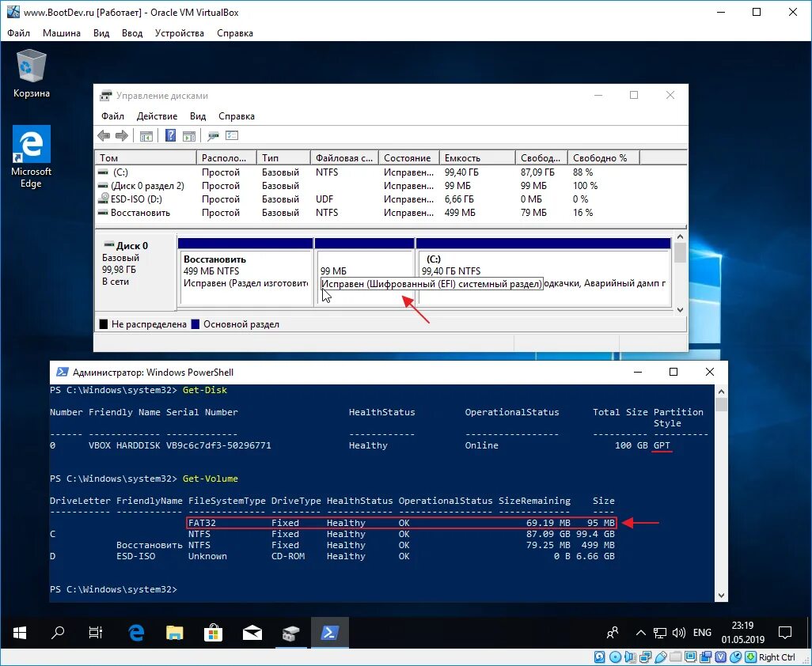Viewport: 812px width, 666px height.
Task: Click the volume speaker tray icon
Action: point(678,633)
